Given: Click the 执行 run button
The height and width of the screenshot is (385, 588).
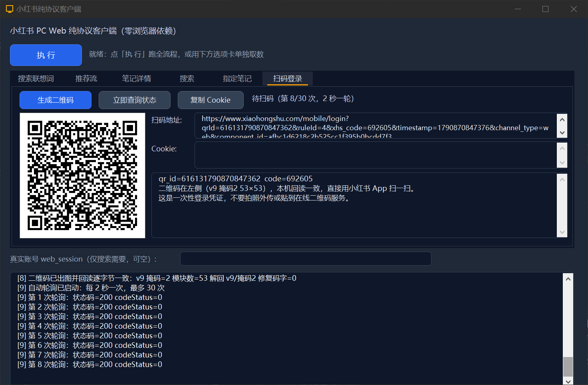Looking at the screenshot, I should tap(46, 55).
